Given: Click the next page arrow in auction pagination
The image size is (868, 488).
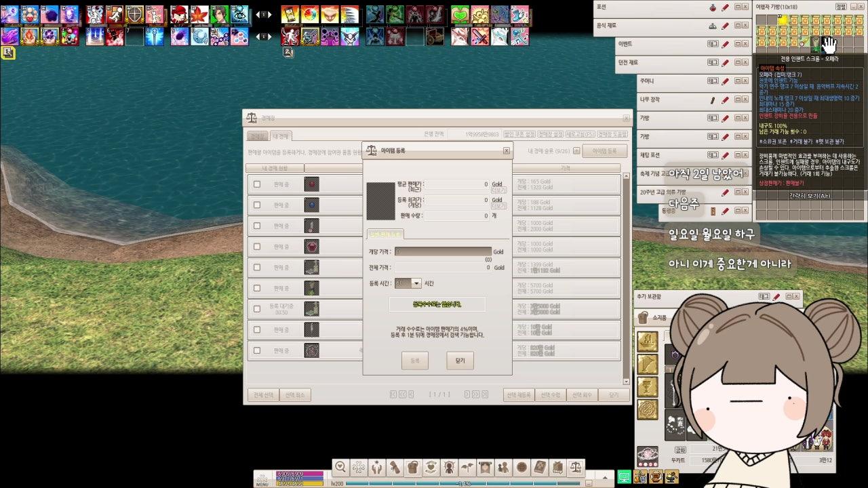Looking at the screenshot, I should [x=466, y=394].
